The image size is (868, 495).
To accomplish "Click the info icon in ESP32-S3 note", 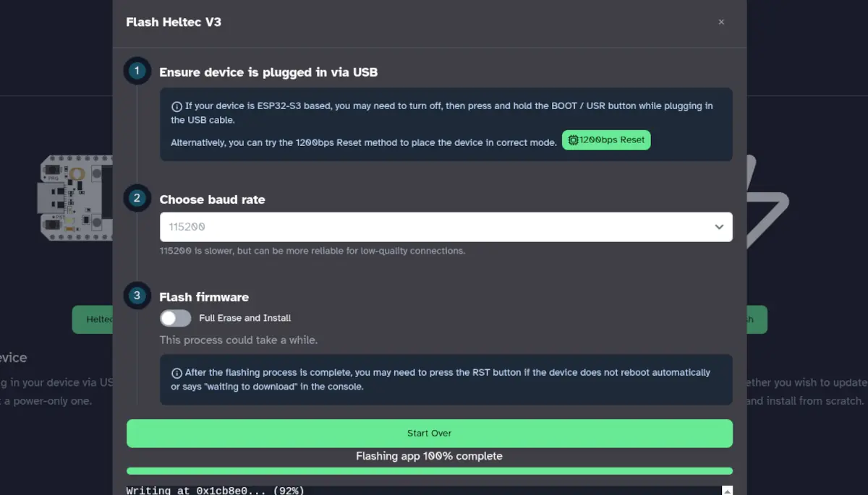I will pyautogui.click(x=176, y=106).
